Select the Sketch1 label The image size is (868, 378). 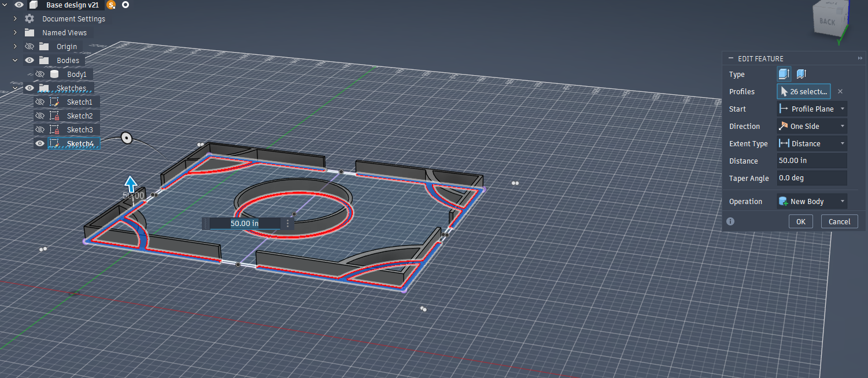coord(79,102)
